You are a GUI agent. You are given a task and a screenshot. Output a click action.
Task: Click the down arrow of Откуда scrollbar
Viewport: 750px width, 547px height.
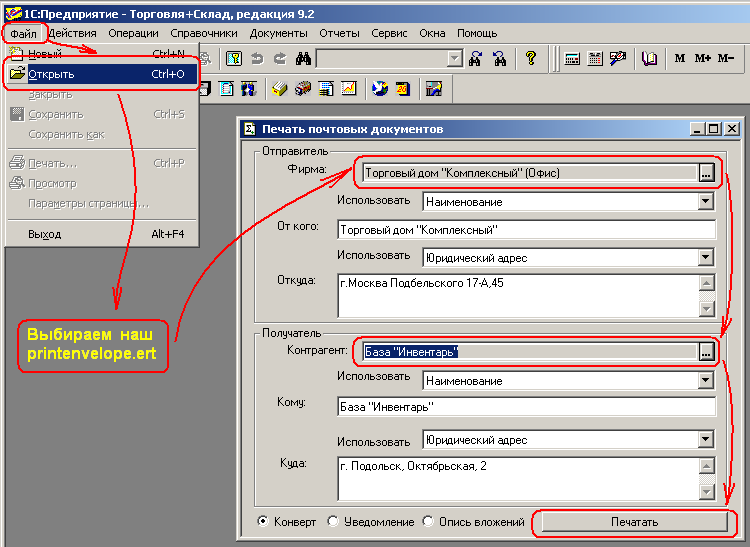(x=706, y=309)
